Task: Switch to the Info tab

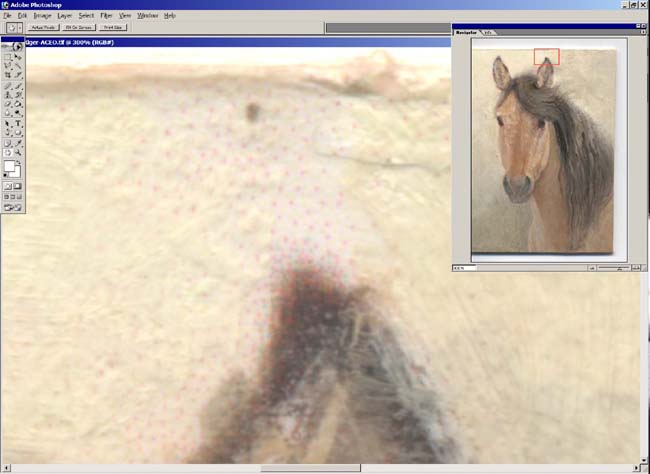Action: pyautogui.click(x=489, y=32)
